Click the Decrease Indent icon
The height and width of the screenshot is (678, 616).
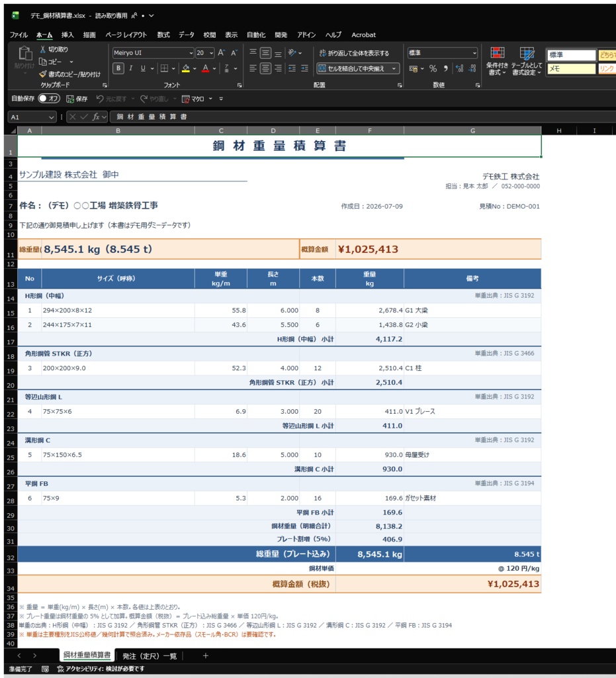[292, 68]
